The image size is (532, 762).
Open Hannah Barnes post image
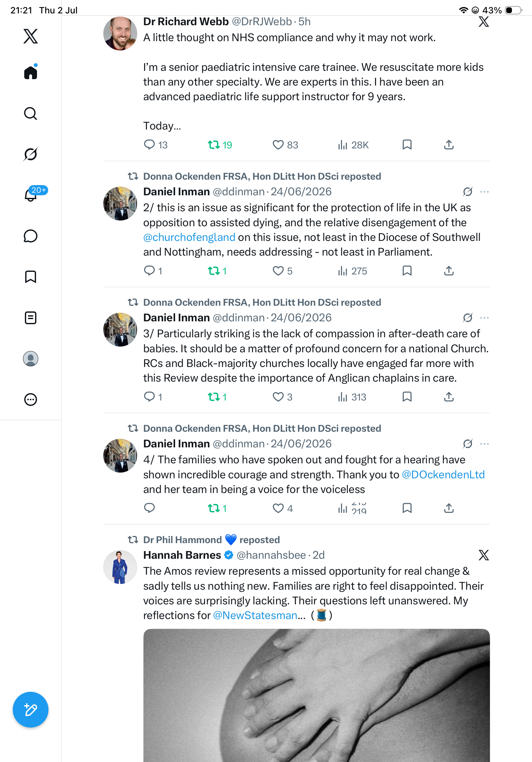click(316, 695)
